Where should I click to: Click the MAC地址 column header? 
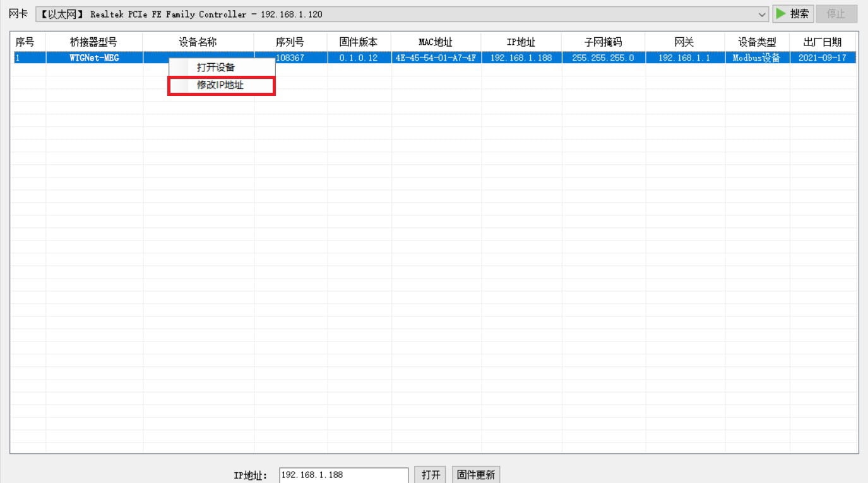(x=436, y=42)
